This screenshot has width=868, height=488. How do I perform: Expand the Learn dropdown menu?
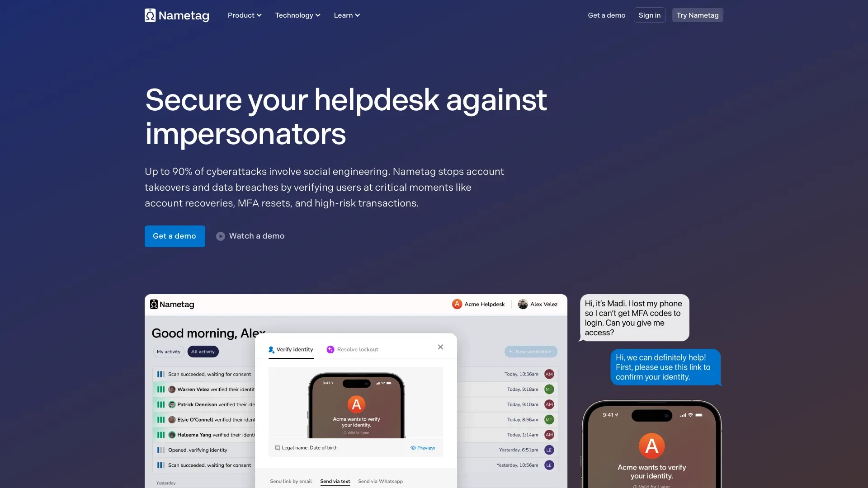346,15
